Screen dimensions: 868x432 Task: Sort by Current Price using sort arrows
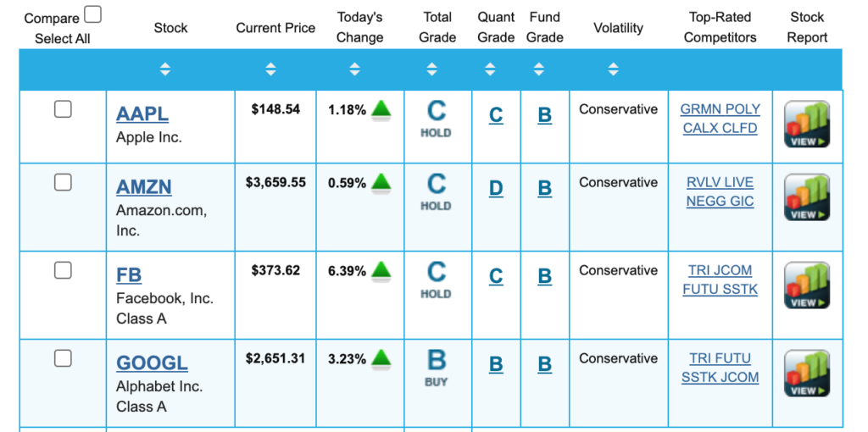[270, 69]
